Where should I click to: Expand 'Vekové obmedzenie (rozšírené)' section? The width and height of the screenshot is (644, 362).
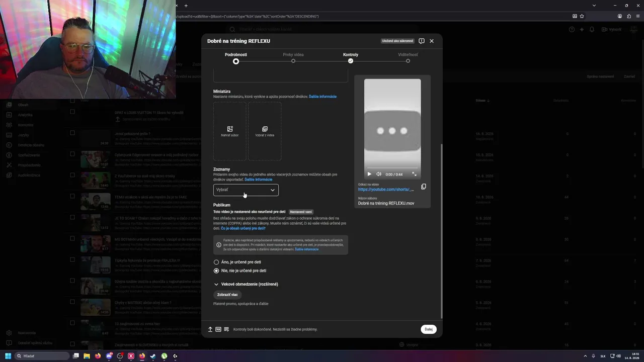point(246,284)
